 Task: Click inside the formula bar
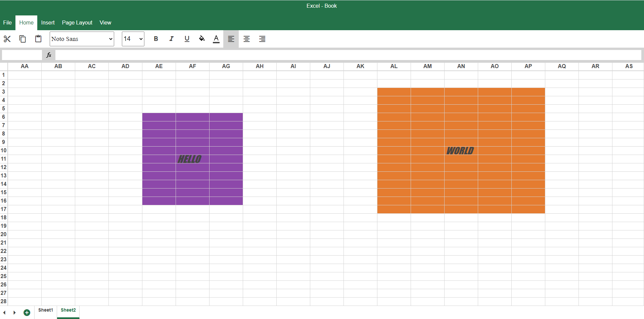[x=235, y=55]
